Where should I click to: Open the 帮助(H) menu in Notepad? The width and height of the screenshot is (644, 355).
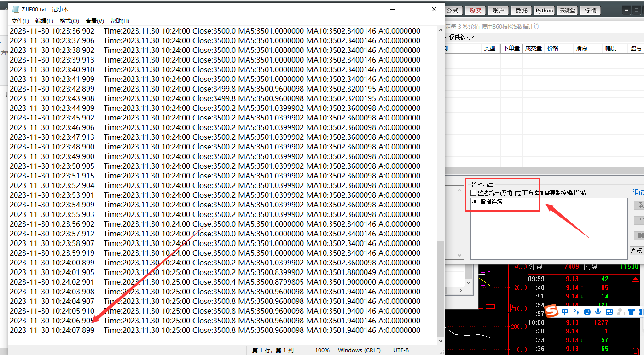click(x=120, y=21)
